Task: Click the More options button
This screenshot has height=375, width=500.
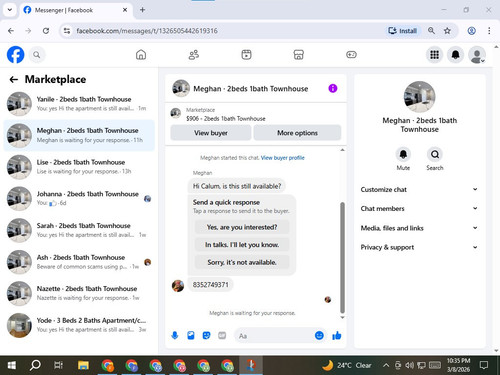Action: [297, 133]
